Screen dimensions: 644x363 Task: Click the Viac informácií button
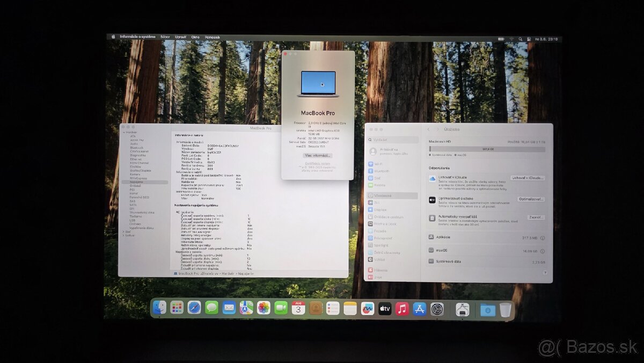pyautogui.click(x=317, y=155)
